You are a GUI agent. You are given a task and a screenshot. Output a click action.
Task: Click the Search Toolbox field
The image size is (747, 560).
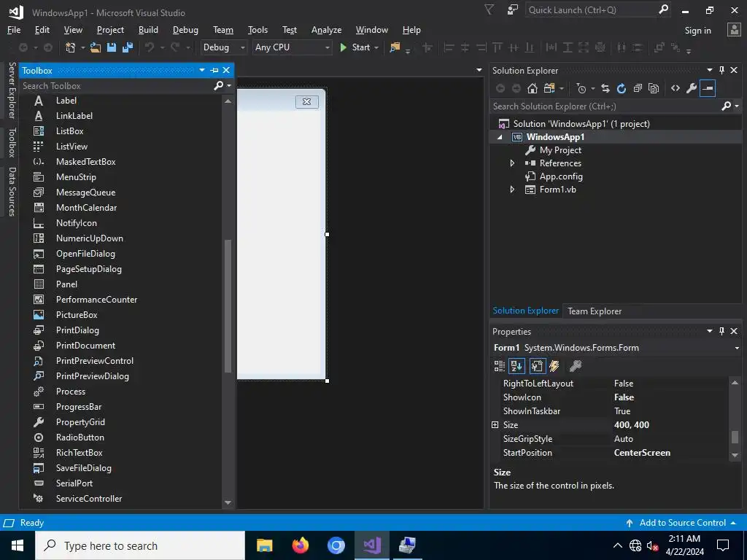[116, 86]
